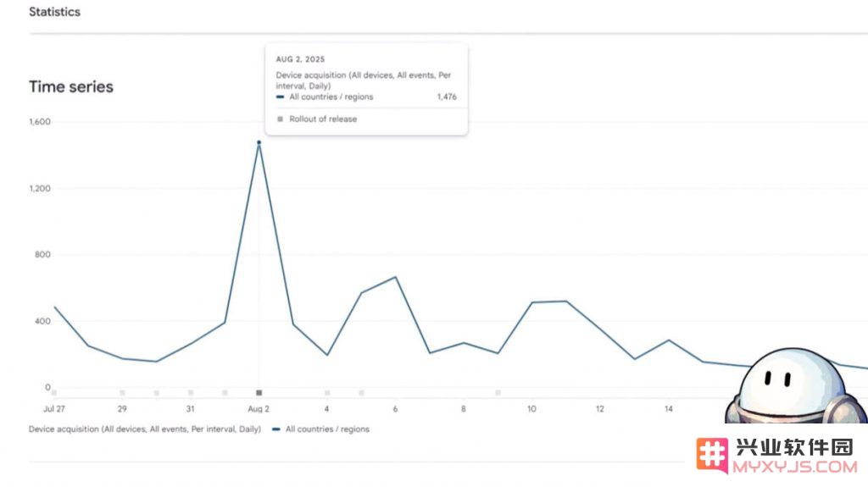This screenshot has width=868, height=487.
Task: Click the Time series title
Action: tap(70, 86)
